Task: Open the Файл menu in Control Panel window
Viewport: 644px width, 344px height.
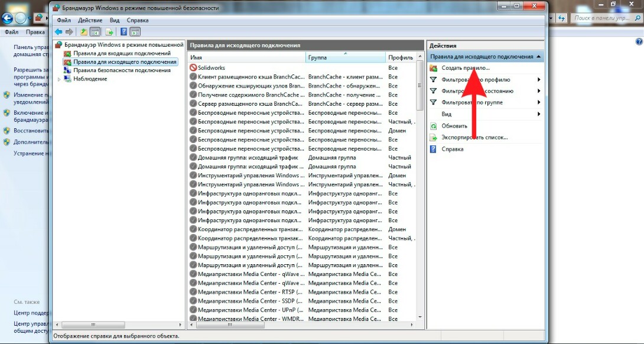Action: [11, 32]
